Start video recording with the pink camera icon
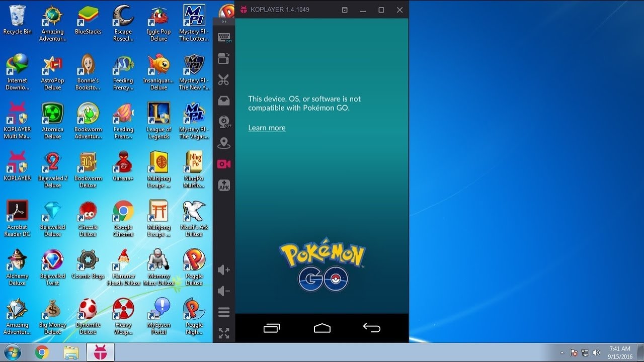Screen dimensions: 644x362 pyautogui.click(x=224, y=164)
